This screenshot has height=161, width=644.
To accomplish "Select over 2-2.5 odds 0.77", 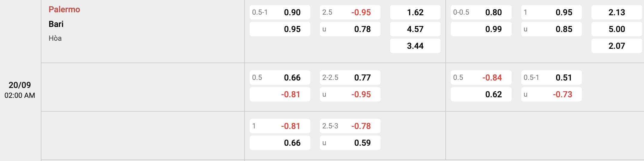I will (x=350, y=78).
